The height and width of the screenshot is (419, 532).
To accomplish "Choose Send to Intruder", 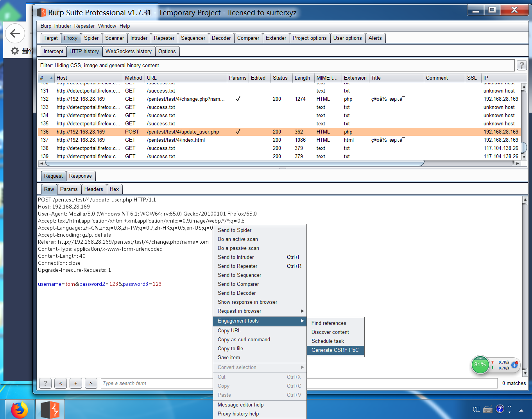I will pos(260,257).
